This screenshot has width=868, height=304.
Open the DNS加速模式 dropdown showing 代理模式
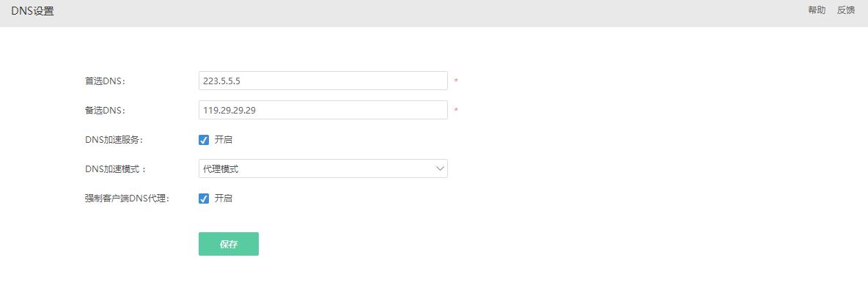tap(323, 168)
